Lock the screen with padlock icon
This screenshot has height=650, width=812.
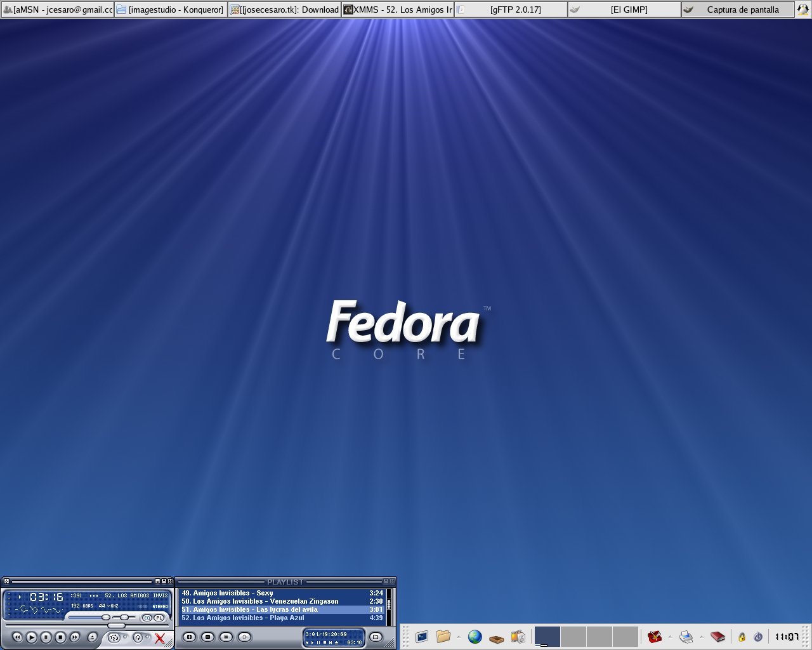click(x=742, y=637)
